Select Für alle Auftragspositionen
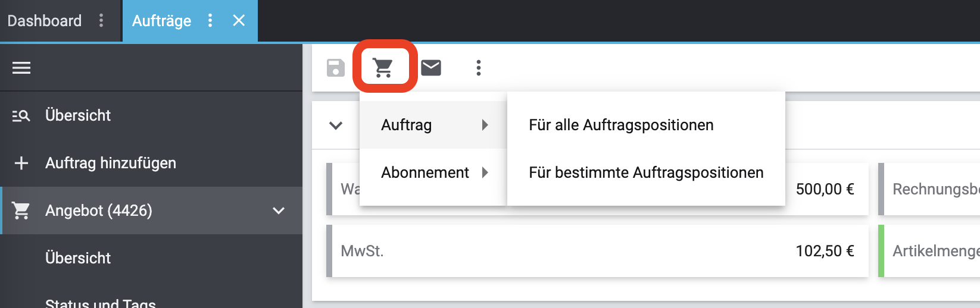 621,125
